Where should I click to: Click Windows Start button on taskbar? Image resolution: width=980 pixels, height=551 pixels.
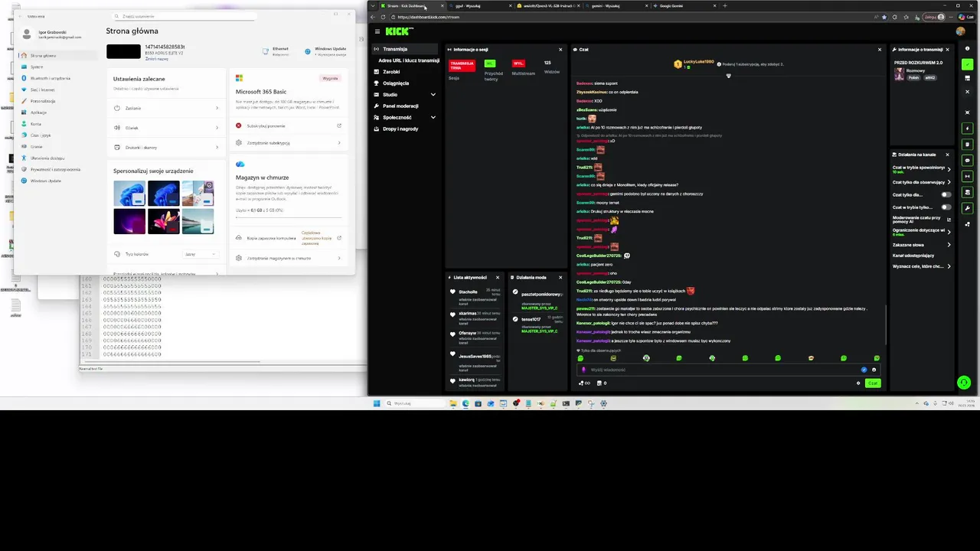377,403
